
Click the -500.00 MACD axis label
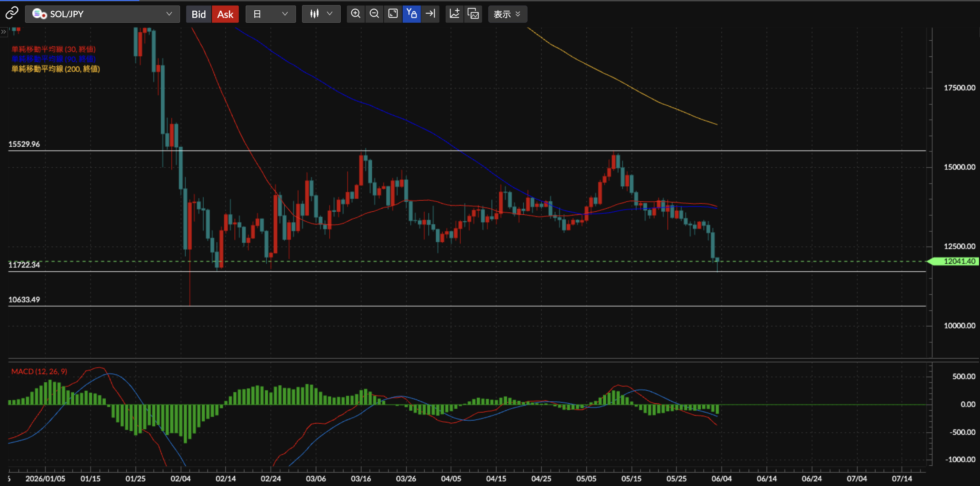962,432
